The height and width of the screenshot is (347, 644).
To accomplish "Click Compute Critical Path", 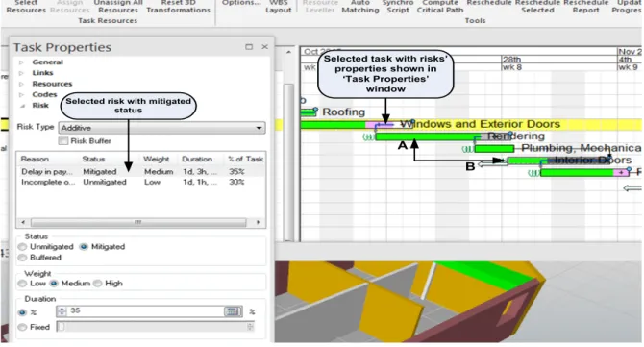I will click(x=440, y=6).
